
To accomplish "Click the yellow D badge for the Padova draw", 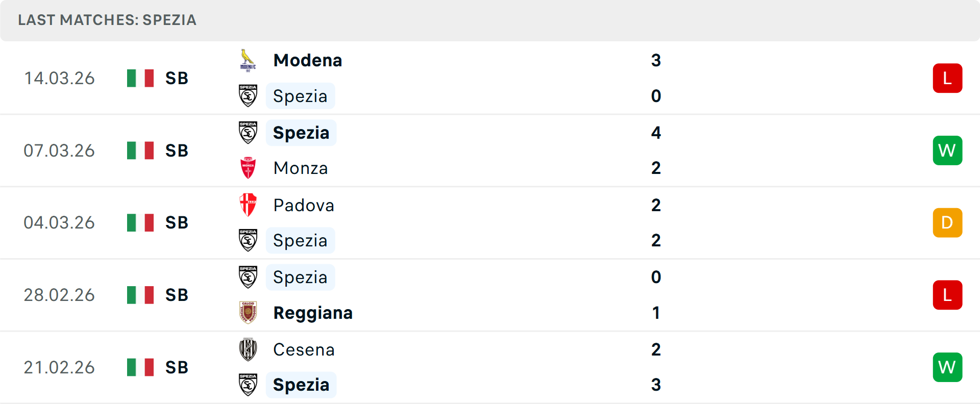I will coord(947,222).
